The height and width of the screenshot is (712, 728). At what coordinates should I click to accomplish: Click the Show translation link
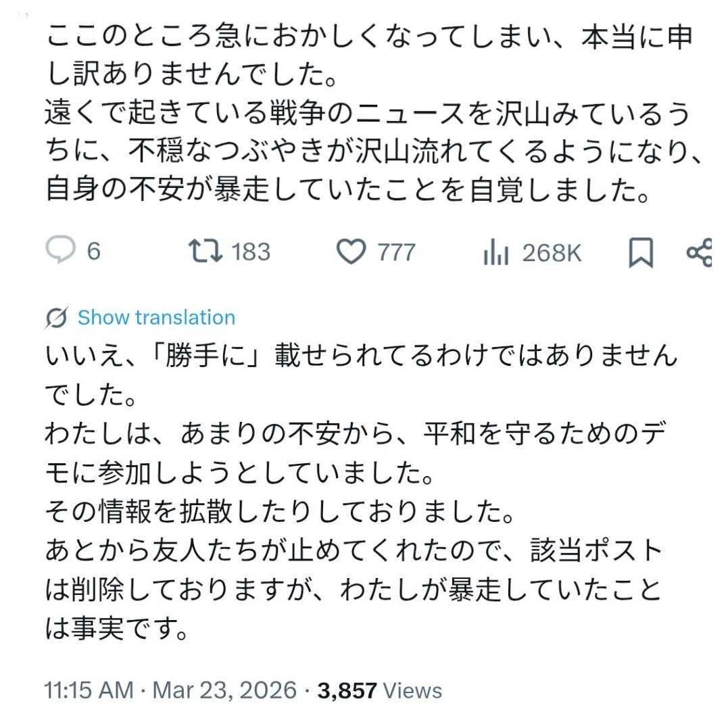pos(156,318)
